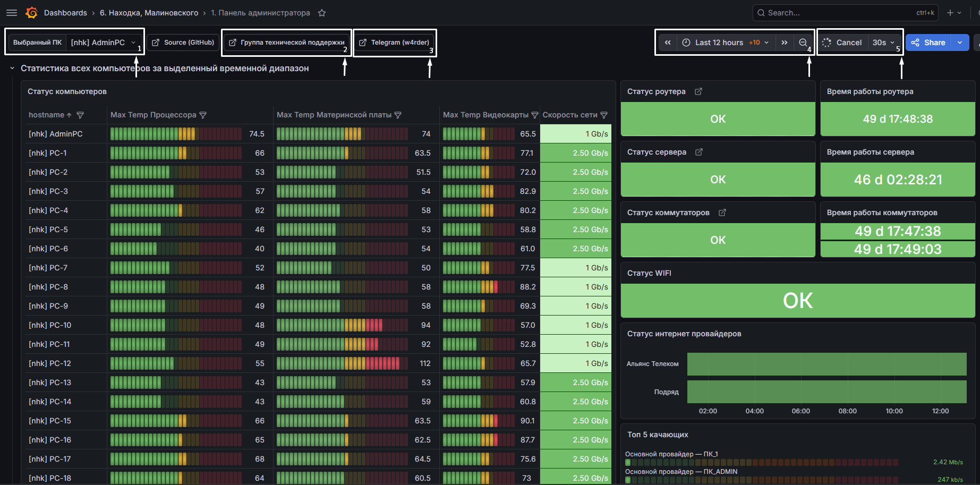Click the server uptime 46 d 02:28:21
The image size is (980, 485).
(x=898, y=180)
